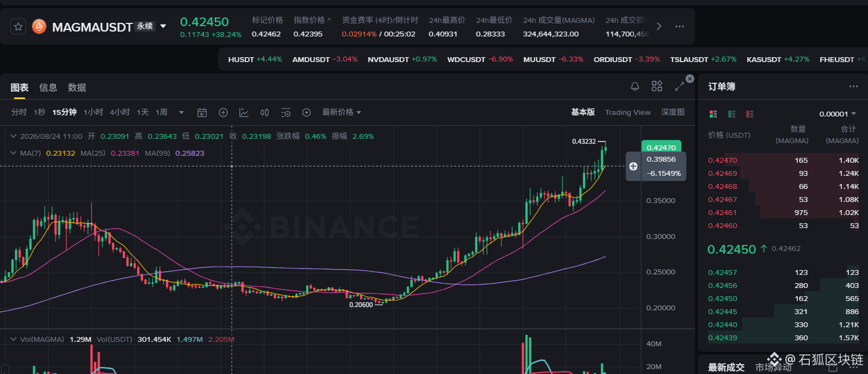868x374 pixels.
Task: Select bid price 0.42456 row
Action: tap(783, 285)
